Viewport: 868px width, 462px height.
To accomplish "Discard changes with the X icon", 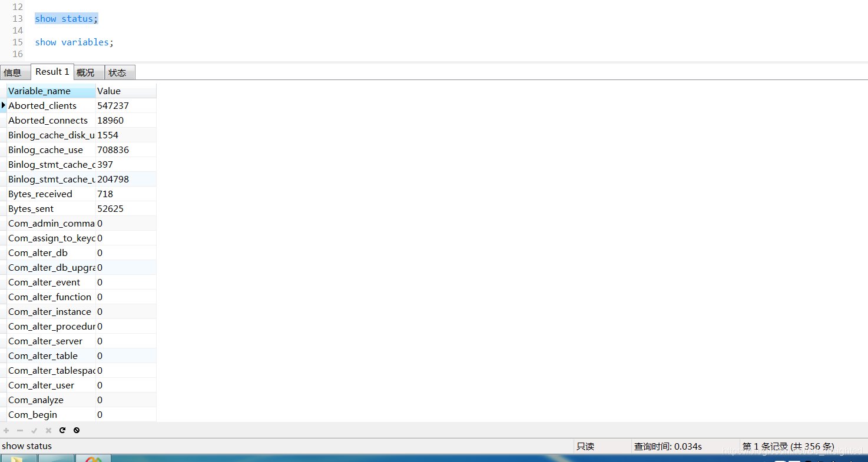I will pos(48,430).
